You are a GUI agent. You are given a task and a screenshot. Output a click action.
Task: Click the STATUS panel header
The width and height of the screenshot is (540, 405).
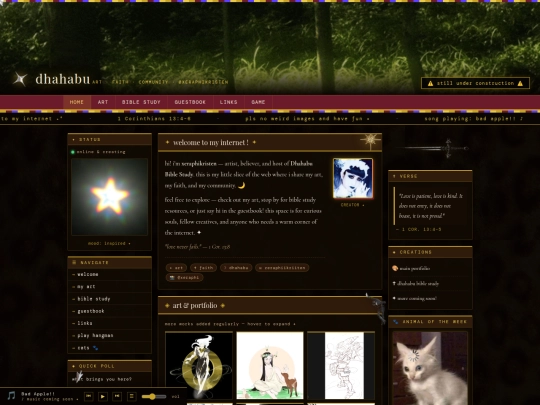pos(110,139)
